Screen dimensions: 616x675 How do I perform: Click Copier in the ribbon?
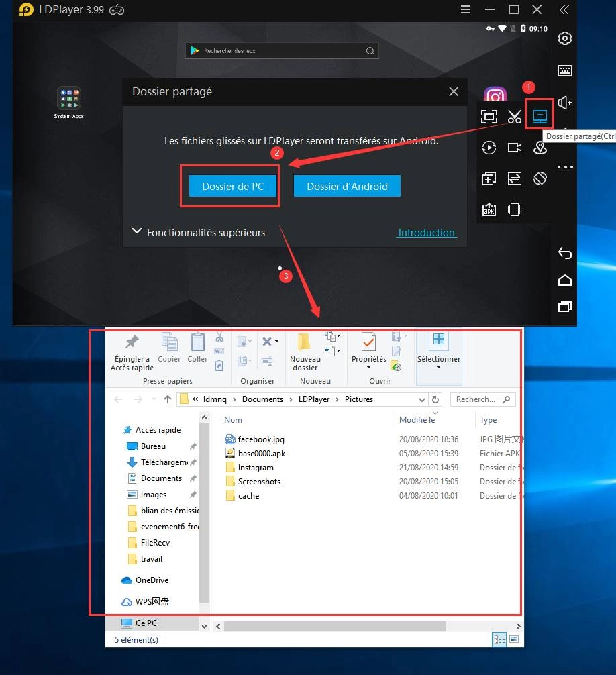tap(169, 348)
